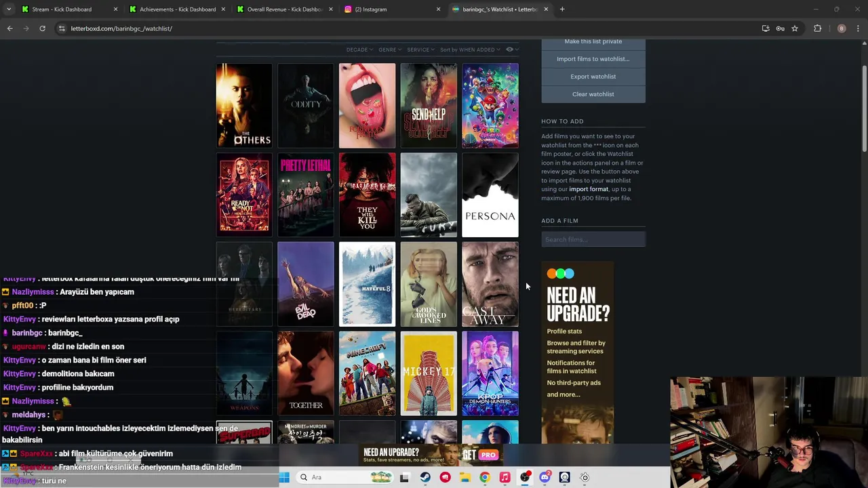868x488 pixels.
Task: Open the tab search dropdown arrow
Action: pyautogui.click(x=8, y=9)
